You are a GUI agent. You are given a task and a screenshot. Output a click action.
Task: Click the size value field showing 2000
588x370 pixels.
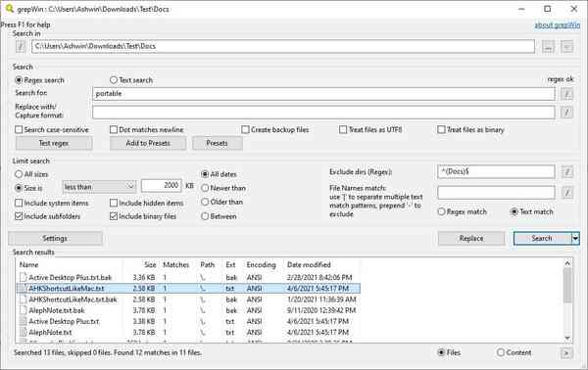click(162, 186)
